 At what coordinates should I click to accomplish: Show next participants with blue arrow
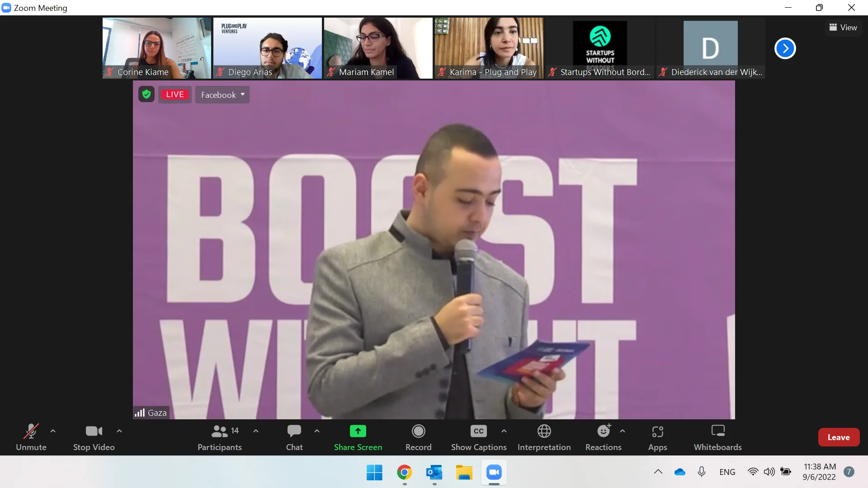point(785,48)
